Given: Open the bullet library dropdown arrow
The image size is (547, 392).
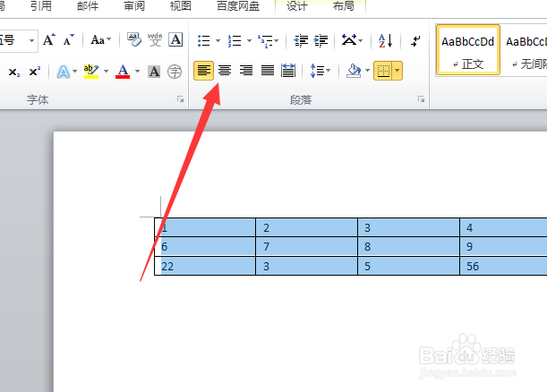Looking at the screenshot, I should point(218,41).
